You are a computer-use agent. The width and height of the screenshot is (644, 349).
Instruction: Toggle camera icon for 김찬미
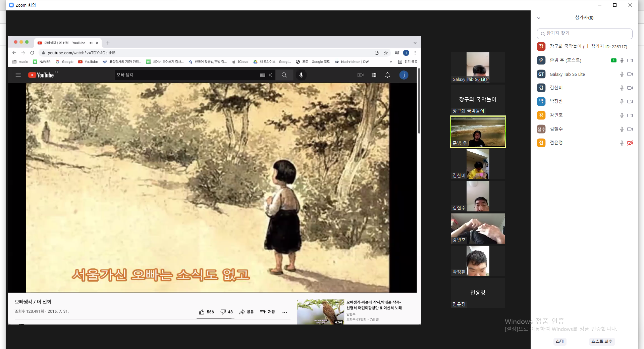(630, 88)
